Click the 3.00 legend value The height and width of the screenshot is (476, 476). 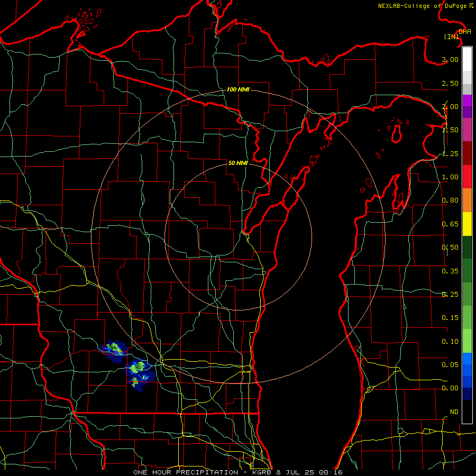pyautogui.click(x=450, y=59)
